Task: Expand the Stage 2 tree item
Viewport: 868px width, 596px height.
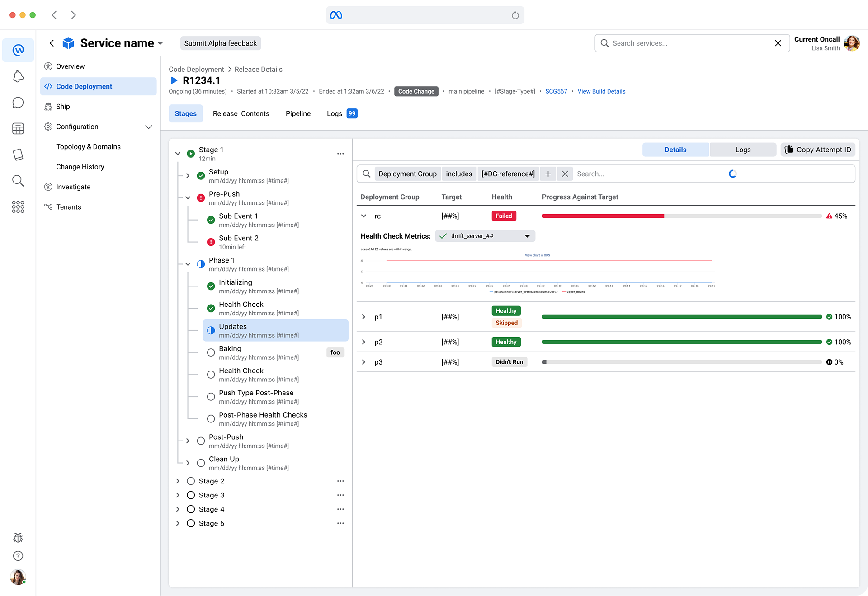Action: click(178, 481)
